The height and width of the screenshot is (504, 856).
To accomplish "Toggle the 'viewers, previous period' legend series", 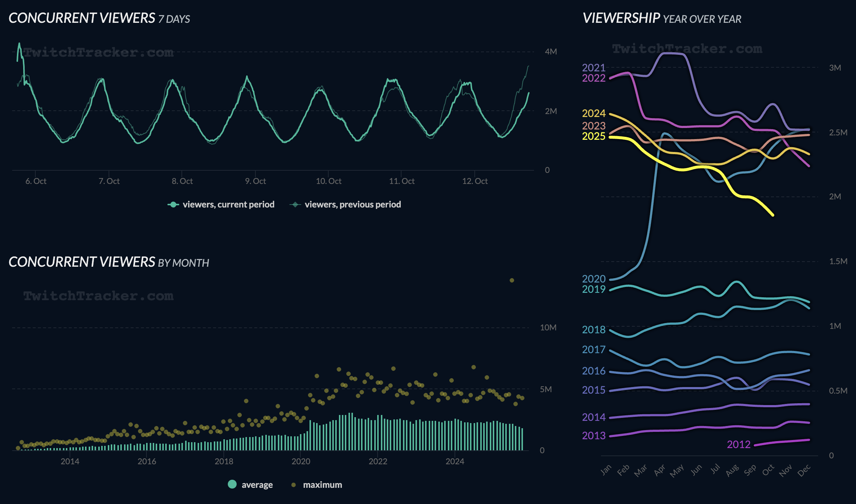I will (x=353, y=205).
